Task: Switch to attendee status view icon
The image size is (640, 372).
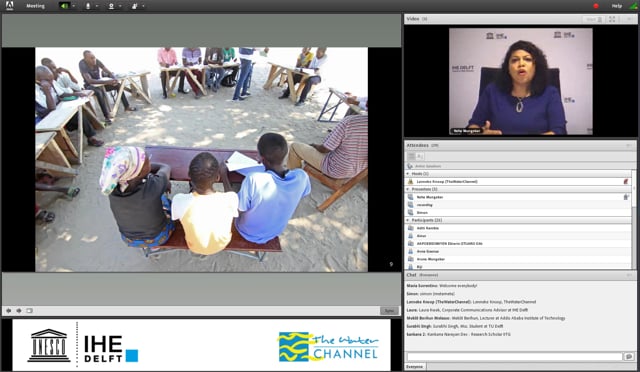Action: point(420,156)
